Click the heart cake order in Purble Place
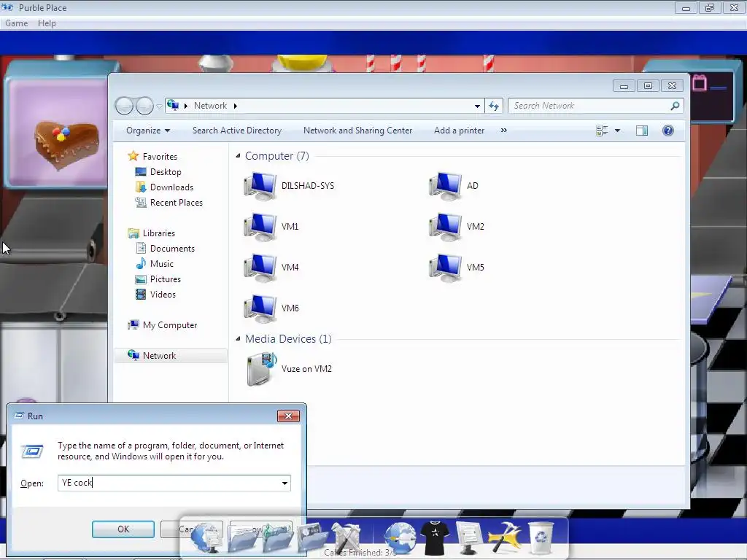 click(66, 144)
